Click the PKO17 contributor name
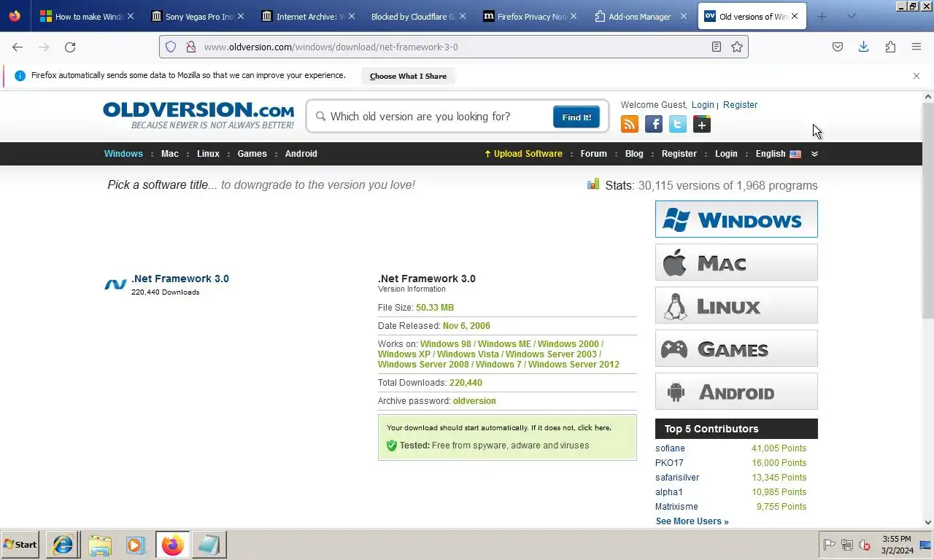This screenshot has height=560, width=934. [669, 463]
